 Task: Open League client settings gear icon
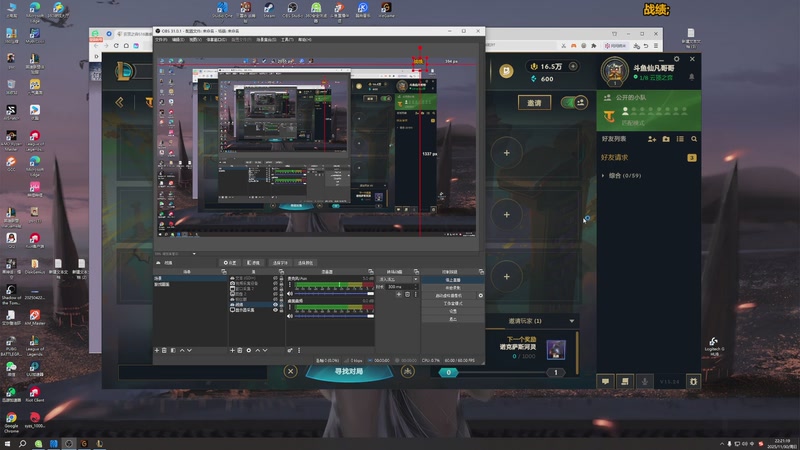677,59
